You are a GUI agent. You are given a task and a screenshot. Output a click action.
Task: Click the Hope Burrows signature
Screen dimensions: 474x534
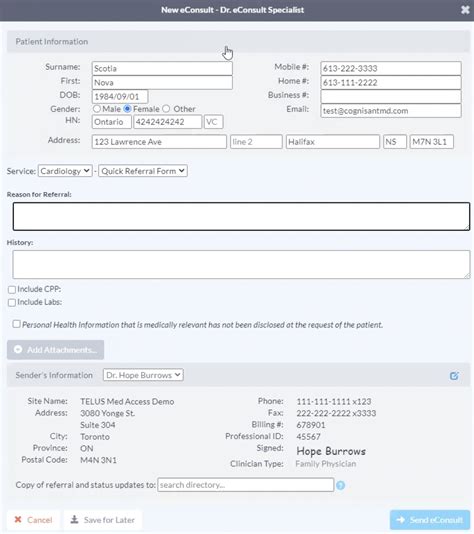point(331,451)
